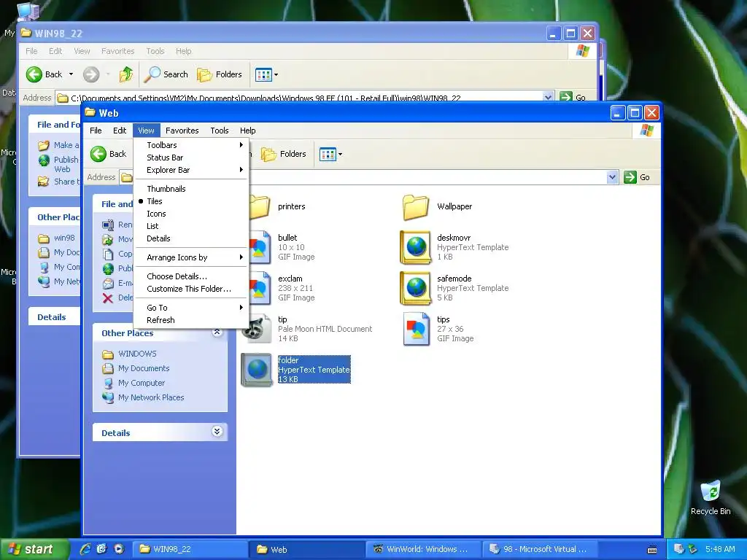The image size is (747, 560).
Task: Expand Toolbars submenu
Action: coord(190,145)
